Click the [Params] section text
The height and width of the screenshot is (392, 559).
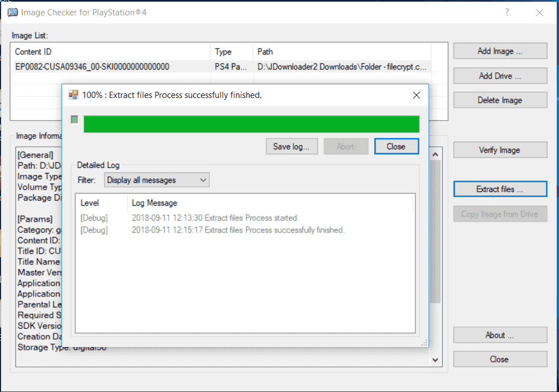click(x=35, y=219)
